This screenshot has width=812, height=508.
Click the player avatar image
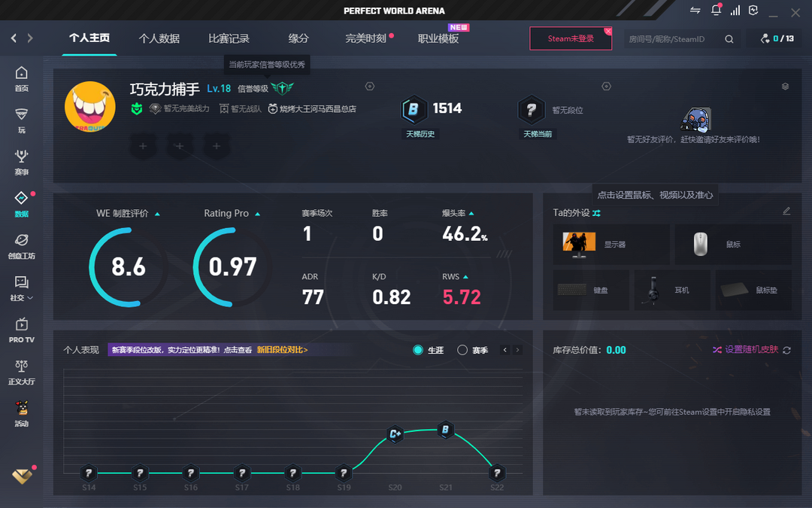click(90, 106)
